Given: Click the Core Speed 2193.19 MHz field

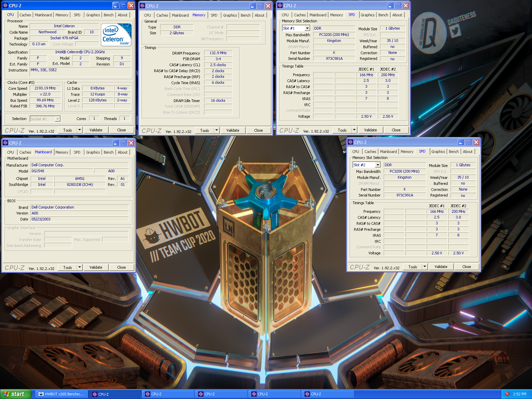Looking at the screenshot, I should [x=45, y=88].
